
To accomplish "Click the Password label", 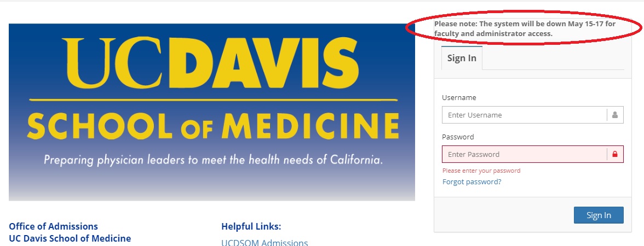I will tap(458, 137).
